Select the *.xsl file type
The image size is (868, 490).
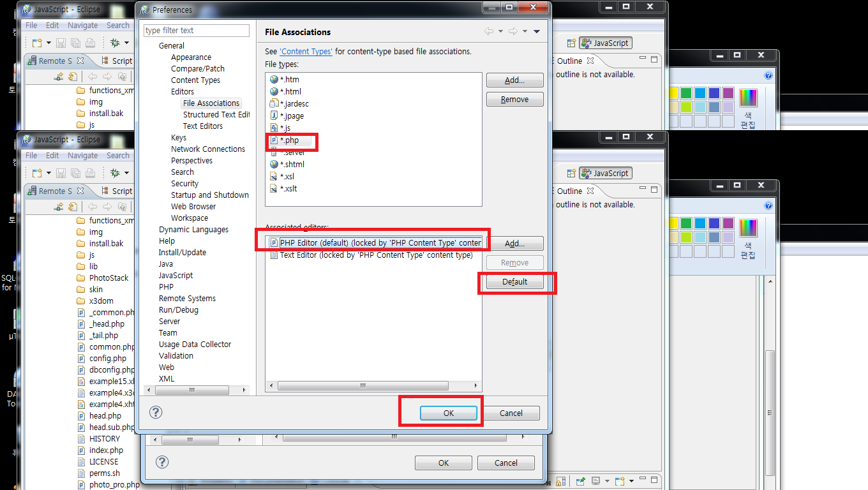point(282,176)
